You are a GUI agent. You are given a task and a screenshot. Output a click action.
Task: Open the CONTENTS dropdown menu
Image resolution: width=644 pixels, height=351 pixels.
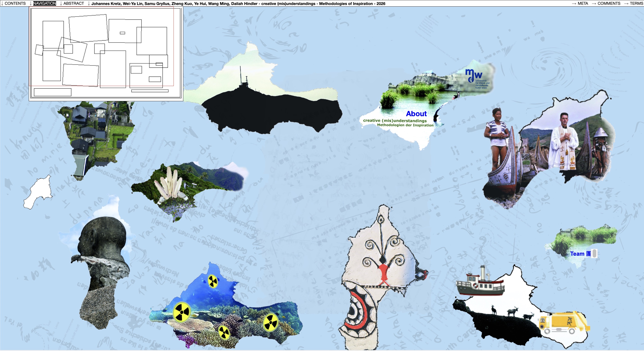coord(15,3)
